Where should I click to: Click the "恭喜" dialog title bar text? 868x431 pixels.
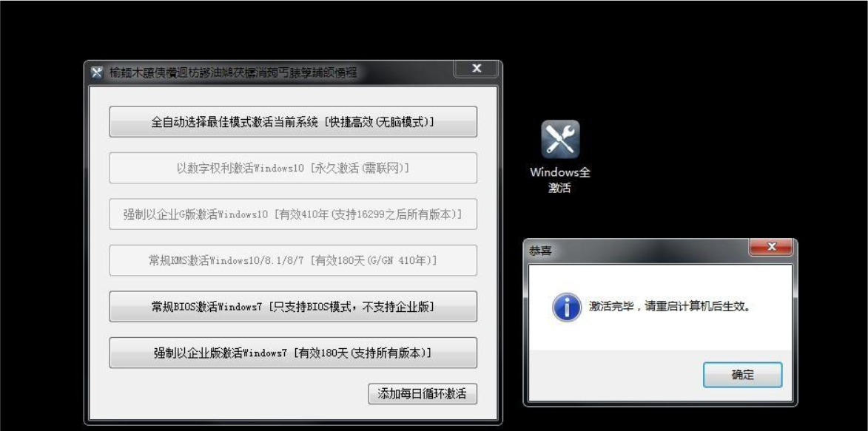point(540,251)
